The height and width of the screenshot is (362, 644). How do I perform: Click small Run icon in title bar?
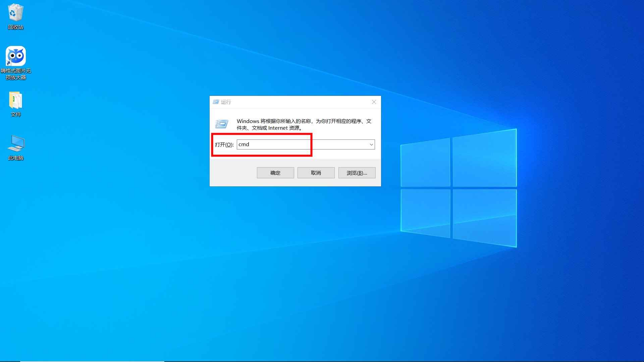coord(216,102)
